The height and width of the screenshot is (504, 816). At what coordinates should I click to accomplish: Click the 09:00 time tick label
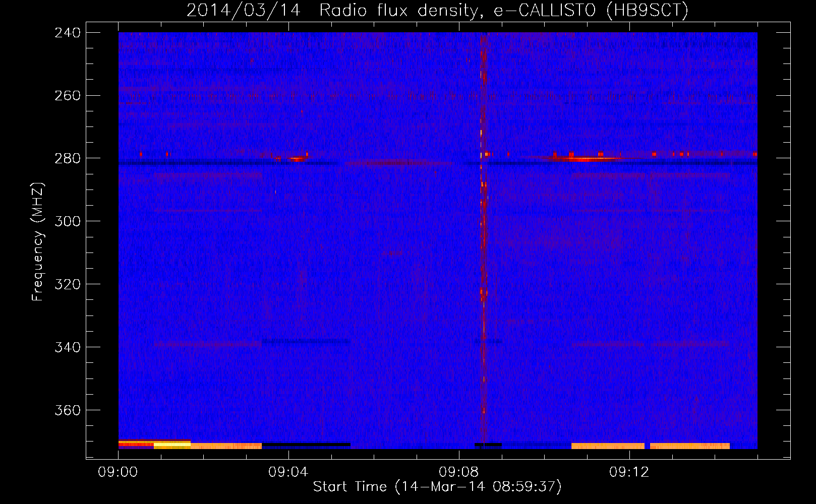click(x=118, y=472)
